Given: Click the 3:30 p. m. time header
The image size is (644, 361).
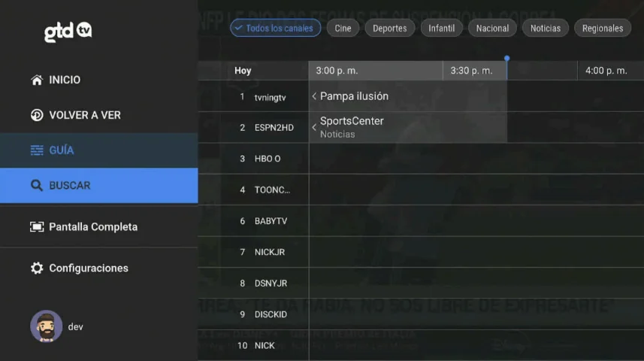Looking at the screenshot, I should click(471, 71).
